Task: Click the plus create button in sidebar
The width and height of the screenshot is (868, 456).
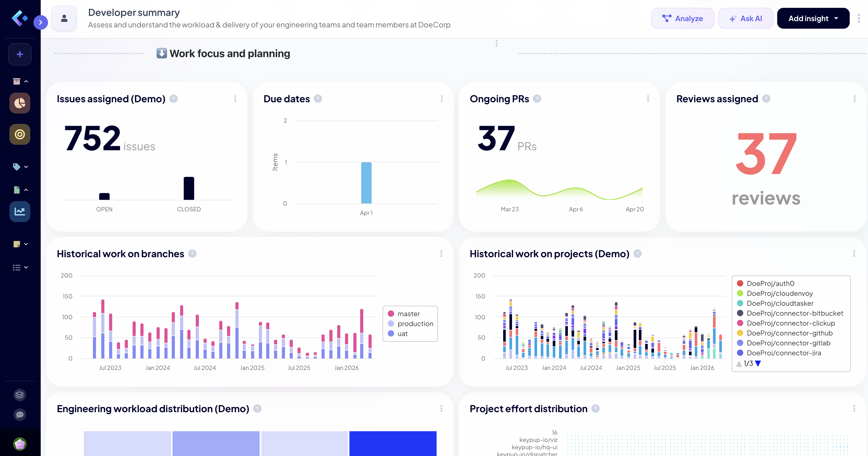Action: point(20,54)
